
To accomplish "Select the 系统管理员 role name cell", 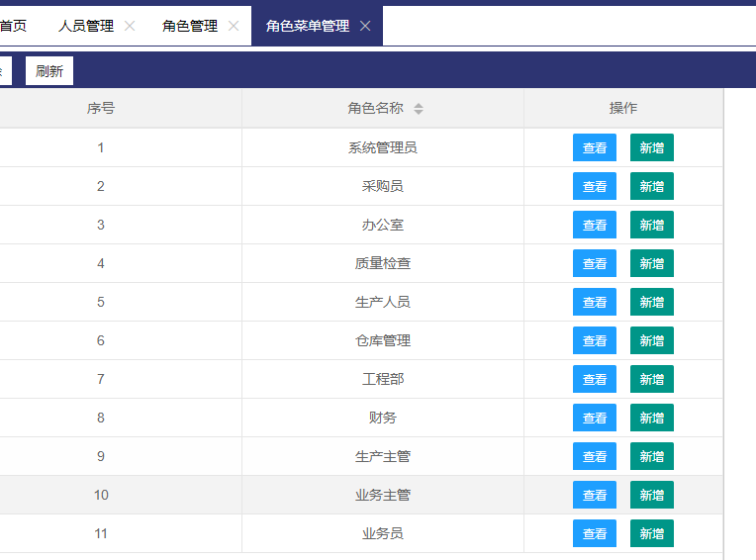I will (x=383, y=147).
